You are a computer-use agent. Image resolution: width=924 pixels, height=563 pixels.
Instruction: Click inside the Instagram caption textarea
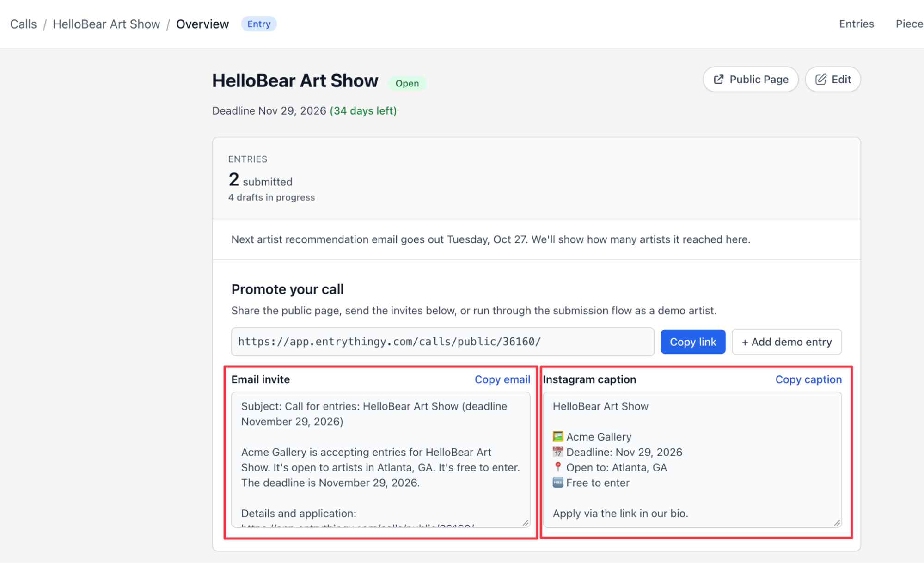coord(692,460)
